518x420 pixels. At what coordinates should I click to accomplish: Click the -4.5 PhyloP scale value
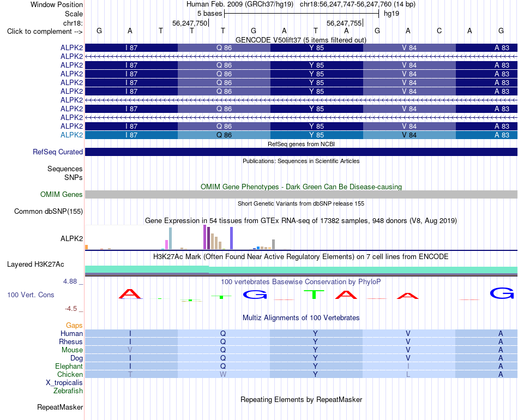pos(71,309)
